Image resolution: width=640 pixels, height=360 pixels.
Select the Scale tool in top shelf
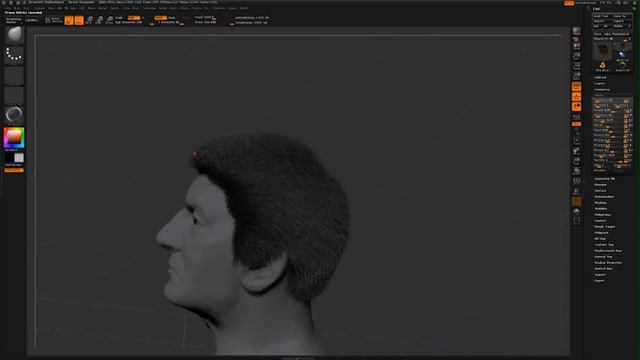(x=99, y=20)
